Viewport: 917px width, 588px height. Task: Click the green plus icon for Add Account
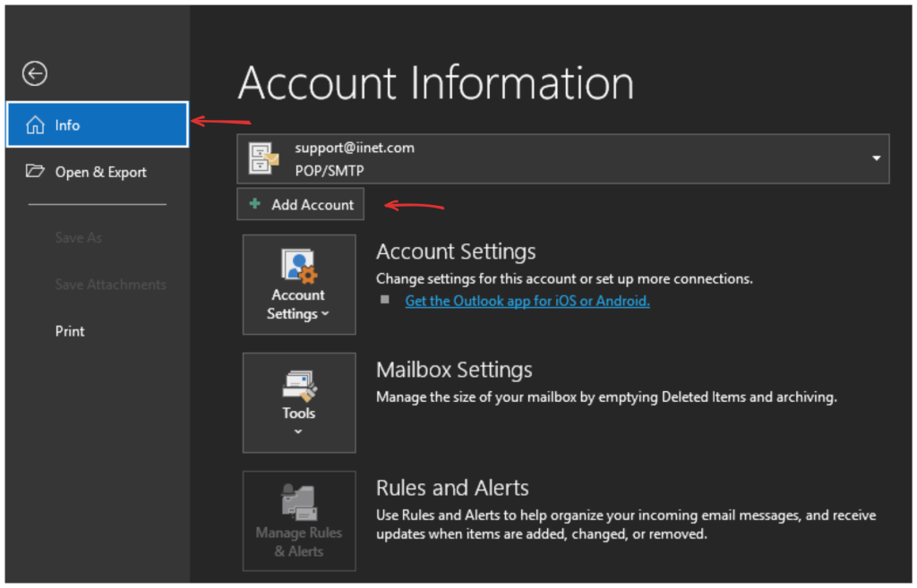(x=255, y=205)
